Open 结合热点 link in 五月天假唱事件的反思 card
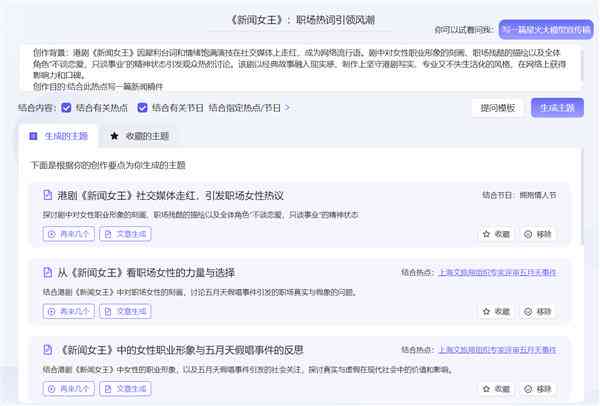This screenshot has width=600, height=406. [497, 350]
